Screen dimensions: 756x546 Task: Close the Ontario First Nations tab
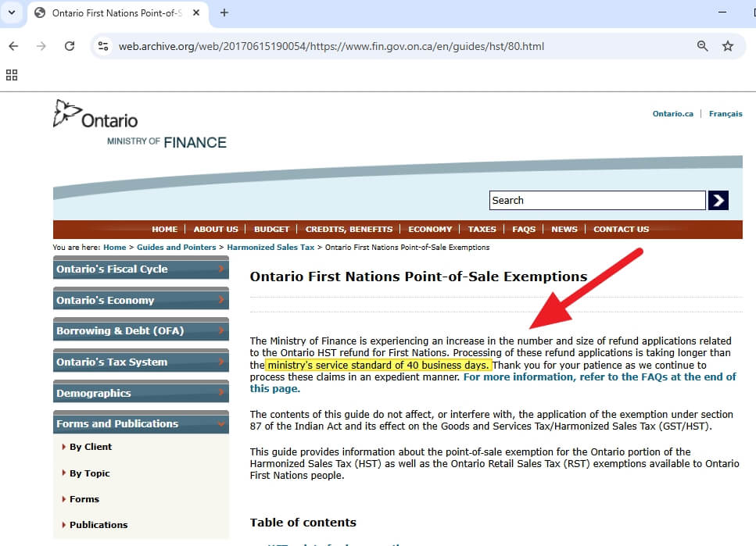(196, 13)
